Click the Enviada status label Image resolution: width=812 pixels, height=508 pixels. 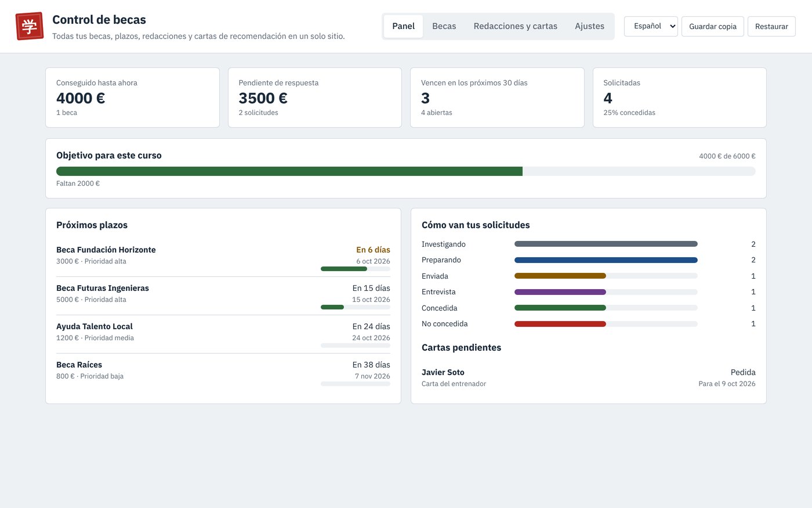434,276
